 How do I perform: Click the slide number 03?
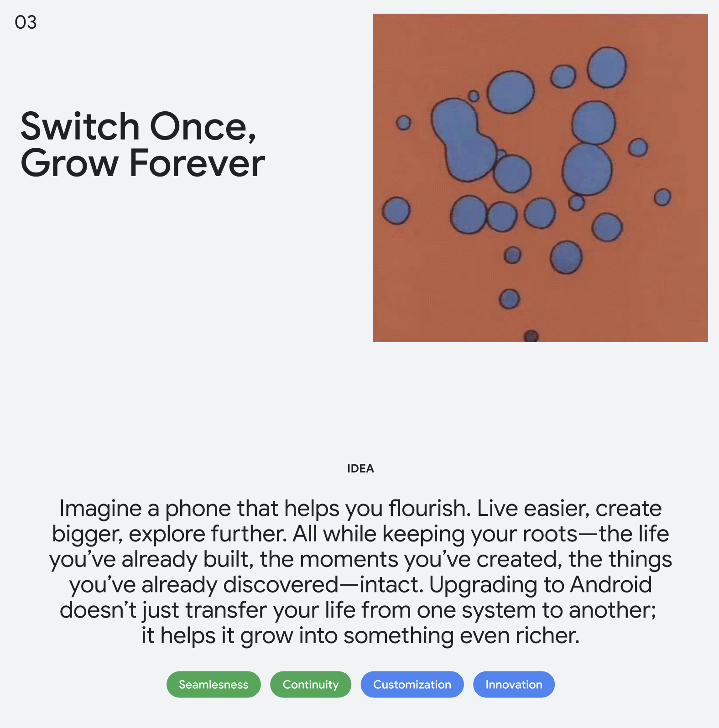tap(26, 22)
